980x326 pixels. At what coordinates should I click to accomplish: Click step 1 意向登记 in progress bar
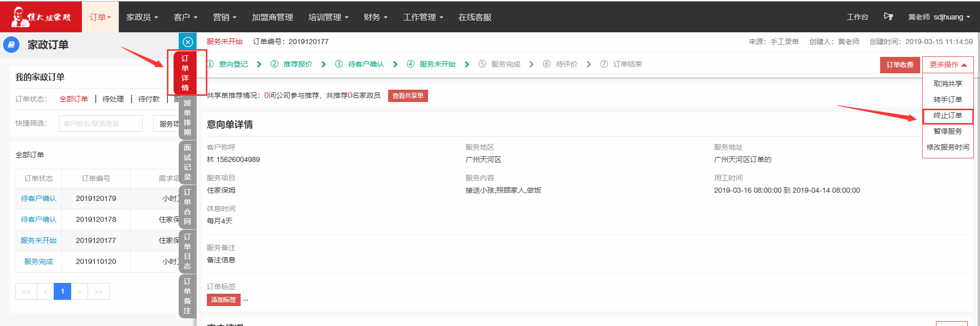(x=228, y=64)
